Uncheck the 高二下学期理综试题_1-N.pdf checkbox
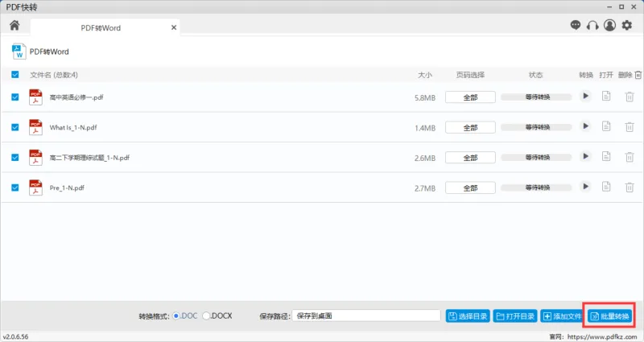This screenshot has width=644, height=342. (x=15, y=158)
